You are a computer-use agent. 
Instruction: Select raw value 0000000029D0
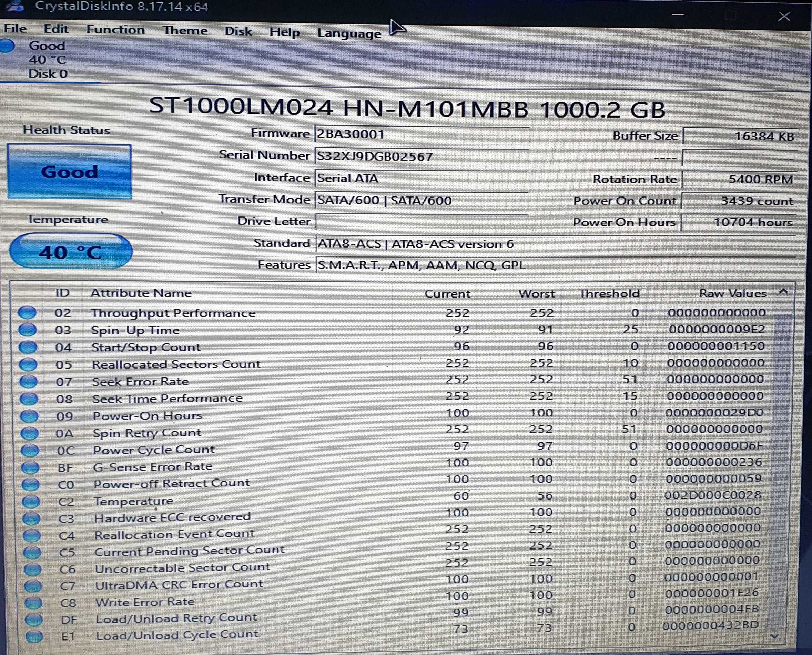point(714,412)
